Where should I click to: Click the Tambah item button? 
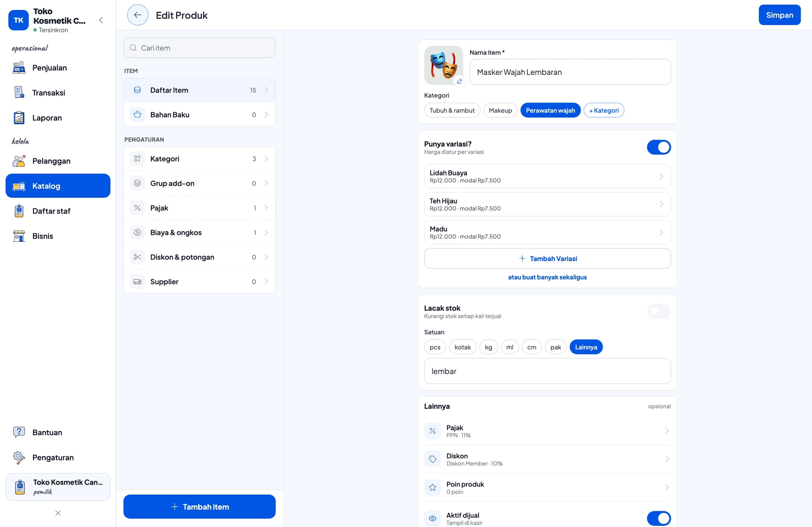pos(199,506)
